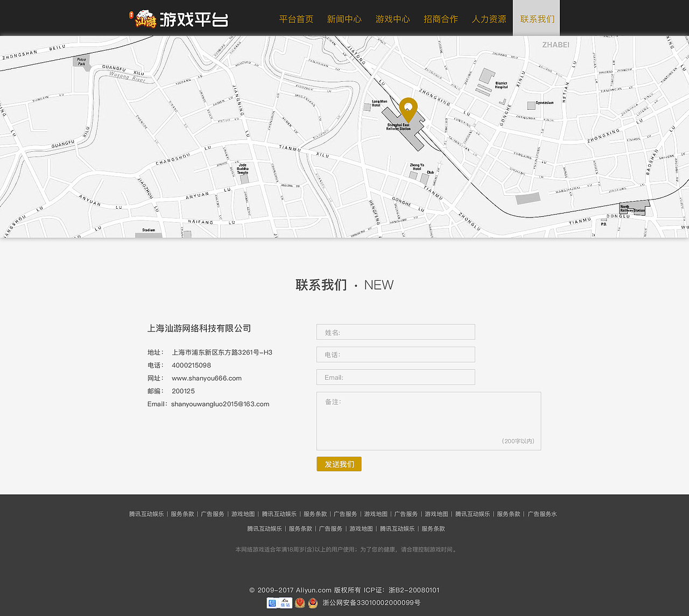Click the Gymnasium map label
The height and width of the screenshot is (616, 689).
pyautogui.click(x=545, y=103)
